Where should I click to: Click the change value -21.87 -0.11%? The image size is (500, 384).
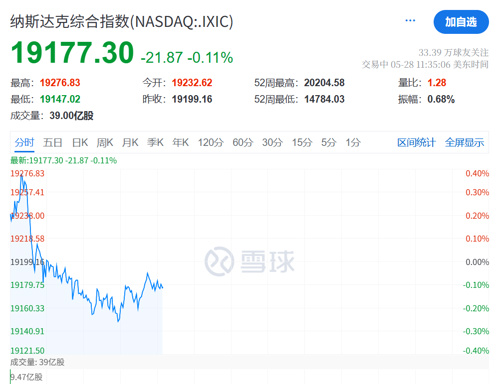187,57
